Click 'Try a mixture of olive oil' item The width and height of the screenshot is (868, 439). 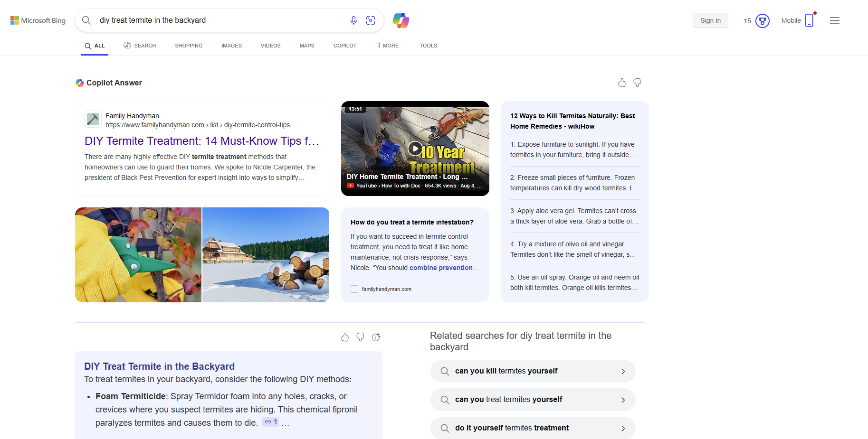click(x=574, y=249)
